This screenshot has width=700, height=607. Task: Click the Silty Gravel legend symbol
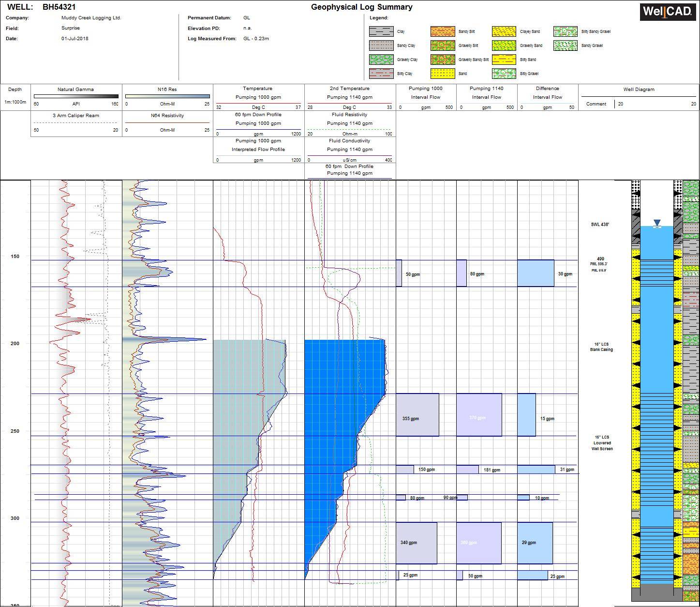503,74
